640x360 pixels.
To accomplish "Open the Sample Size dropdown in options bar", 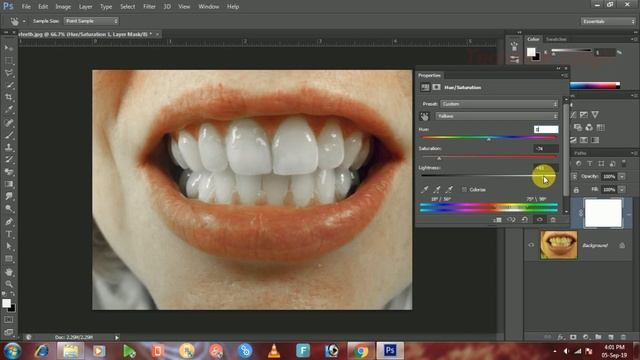I will pyautogui.click(x=91, y=21).
